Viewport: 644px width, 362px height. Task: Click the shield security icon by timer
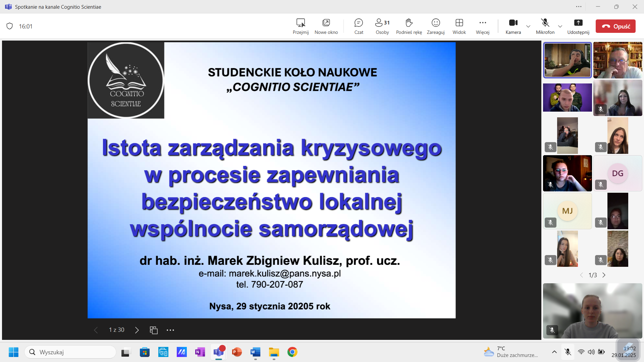coord(10,26)
